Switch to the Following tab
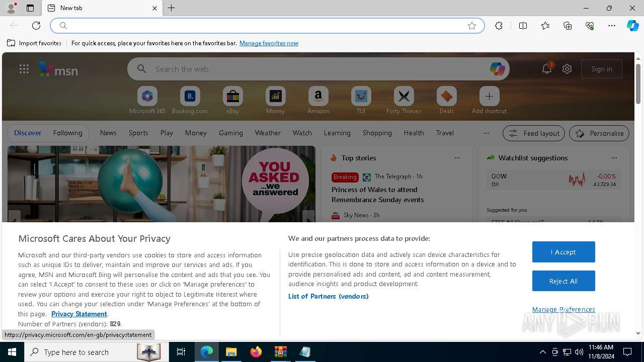Viewport: 644px width, 362px height. [x=67, y=133]
